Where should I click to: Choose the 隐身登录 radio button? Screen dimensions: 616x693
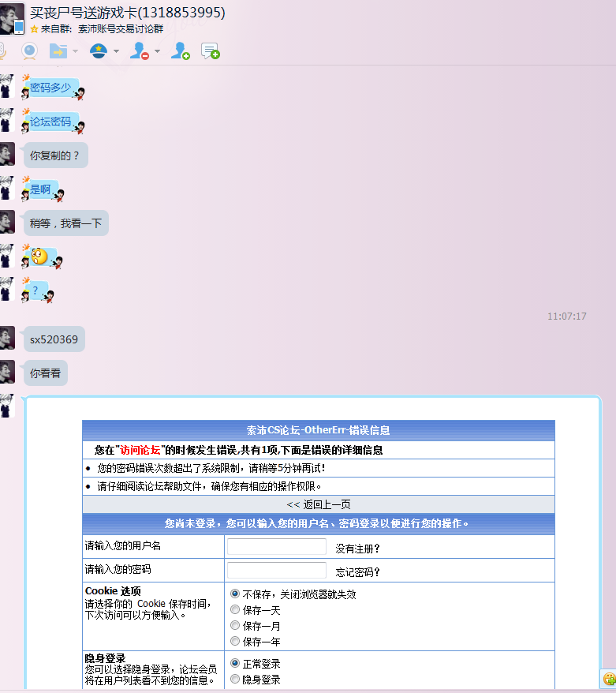click(x=235, y=679)
